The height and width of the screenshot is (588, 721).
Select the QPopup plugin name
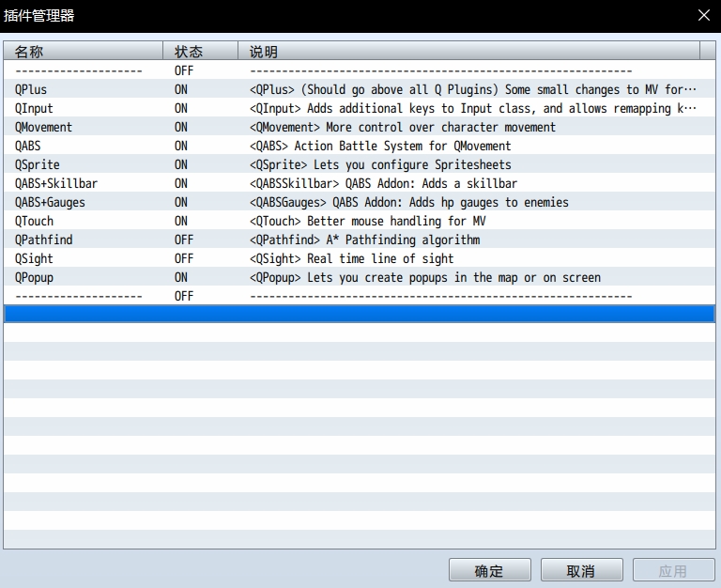point(34,277)
